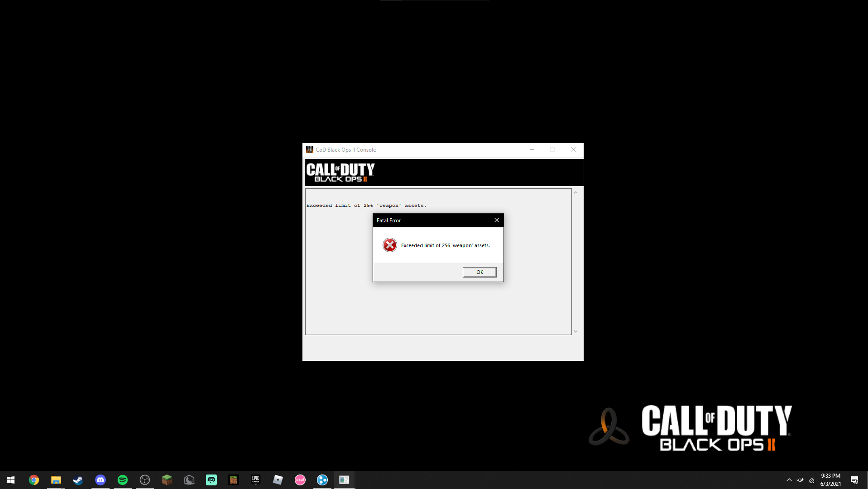
Task: Open the Windows notification center
Action: [854, 480]
